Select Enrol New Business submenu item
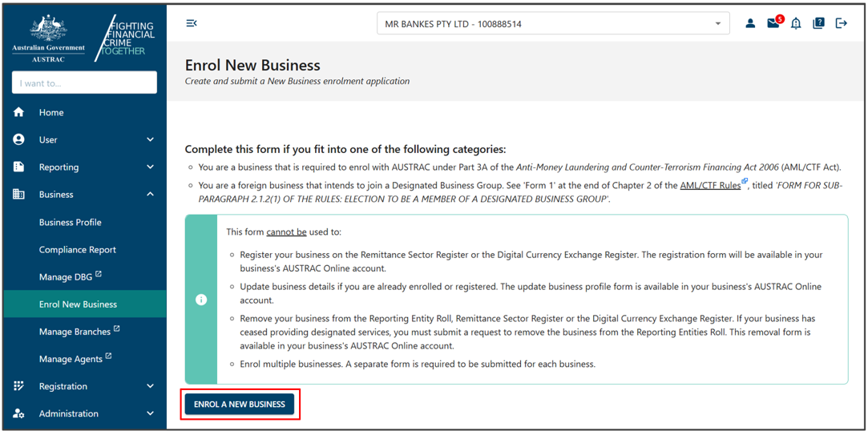 [85, 304]
